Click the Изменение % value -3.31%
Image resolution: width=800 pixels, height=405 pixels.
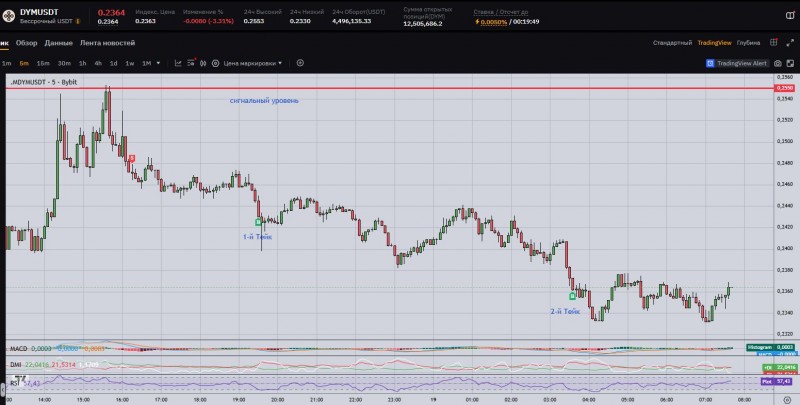pos(208,21)
